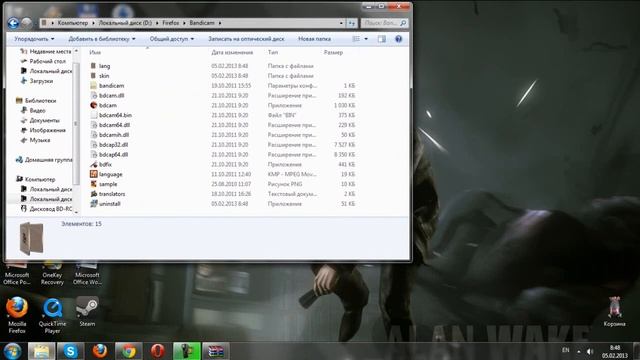
Task: Open Skype from the taskbar
Action: coord(70,351)
